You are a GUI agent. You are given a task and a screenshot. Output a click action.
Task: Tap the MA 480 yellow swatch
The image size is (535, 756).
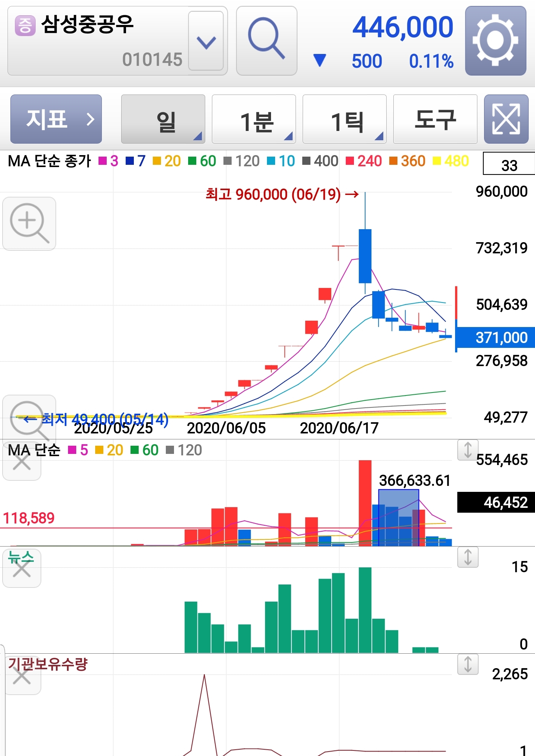coord(436,161)
